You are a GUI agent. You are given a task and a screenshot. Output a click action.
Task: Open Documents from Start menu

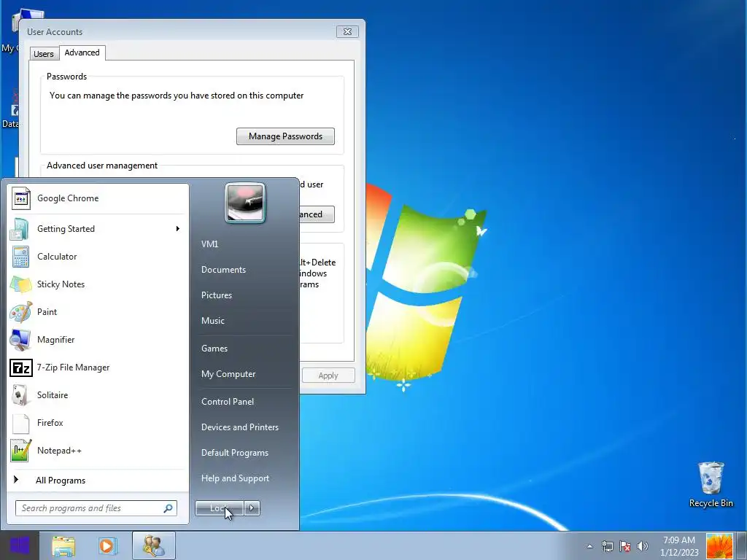click(x=223, y=270)
